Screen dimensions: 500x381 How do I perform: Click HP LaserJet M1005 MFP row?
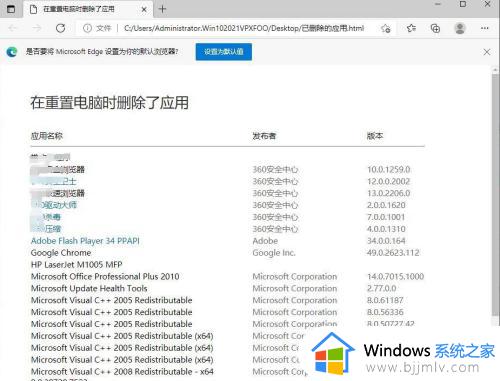pyautogui.click(x=77, y=265)
